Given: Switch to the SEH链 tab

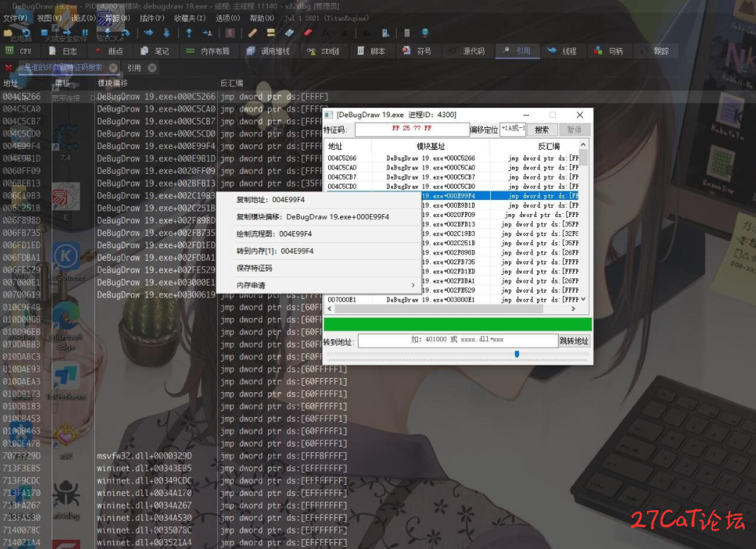Looking at the screenshot, I should click(323, 51).
